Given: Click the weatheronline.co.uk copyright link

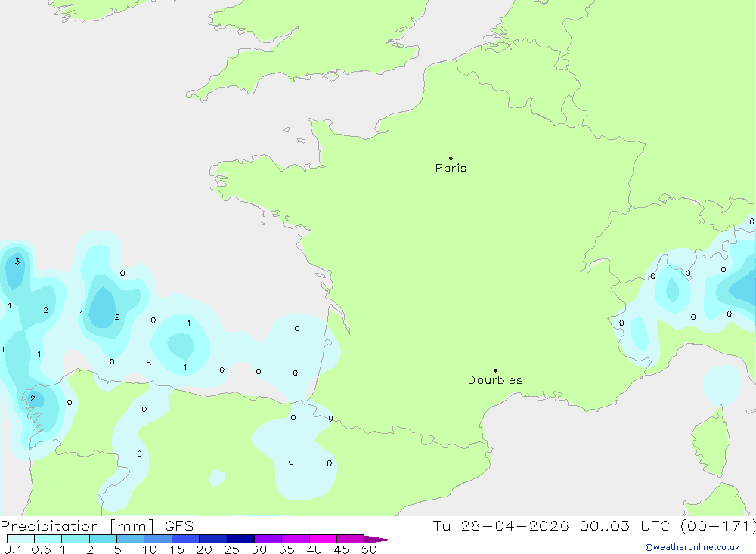Looking at the screenshot, I should (x=692, y=547).
